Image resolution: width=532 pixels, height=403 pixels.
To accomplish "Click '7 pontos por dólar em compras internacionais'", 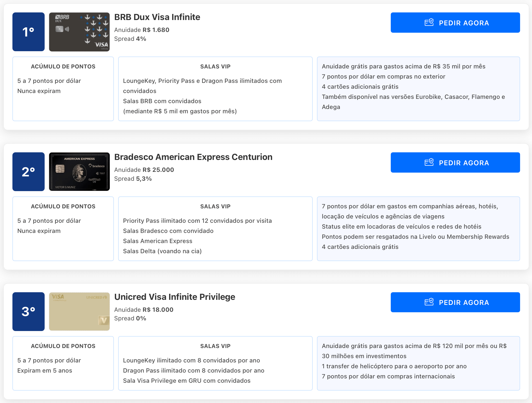I will point(388,376).
